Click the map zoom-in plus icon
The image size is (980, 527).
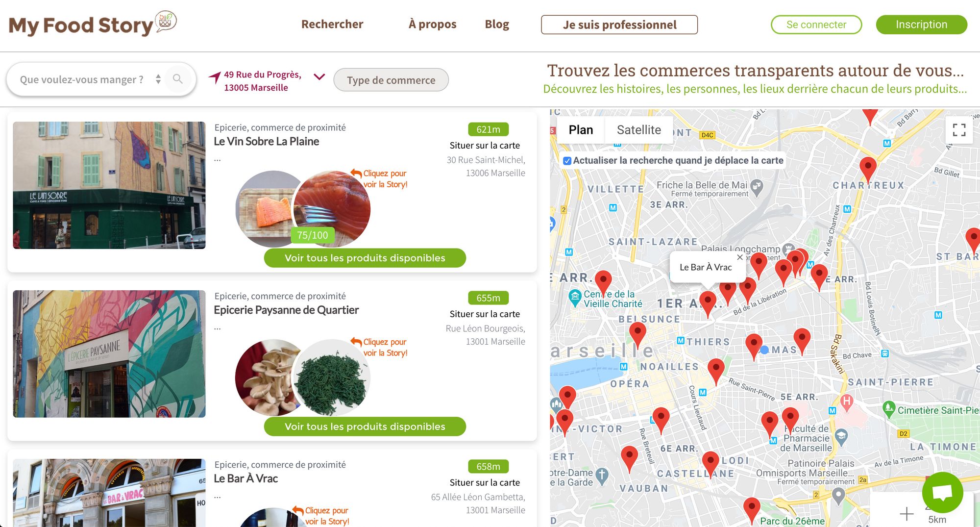tap(906, 513)
